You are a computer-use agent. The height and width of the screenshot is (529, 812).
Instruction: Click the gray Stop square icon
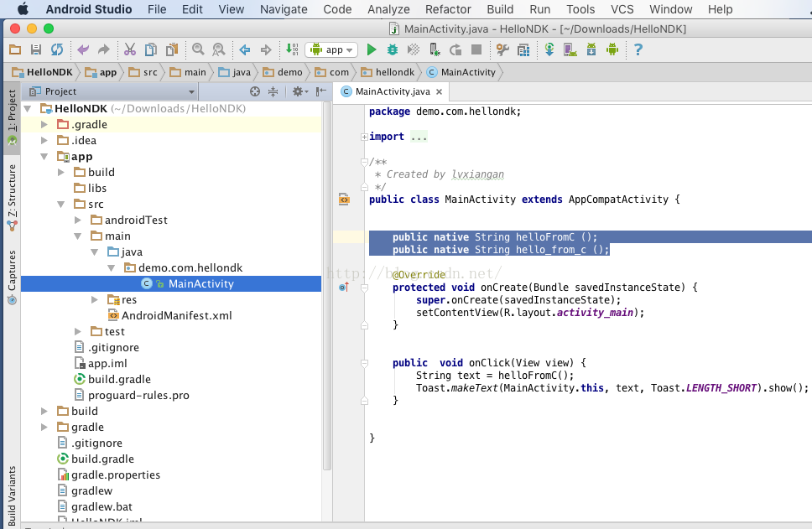coord(476,49)
